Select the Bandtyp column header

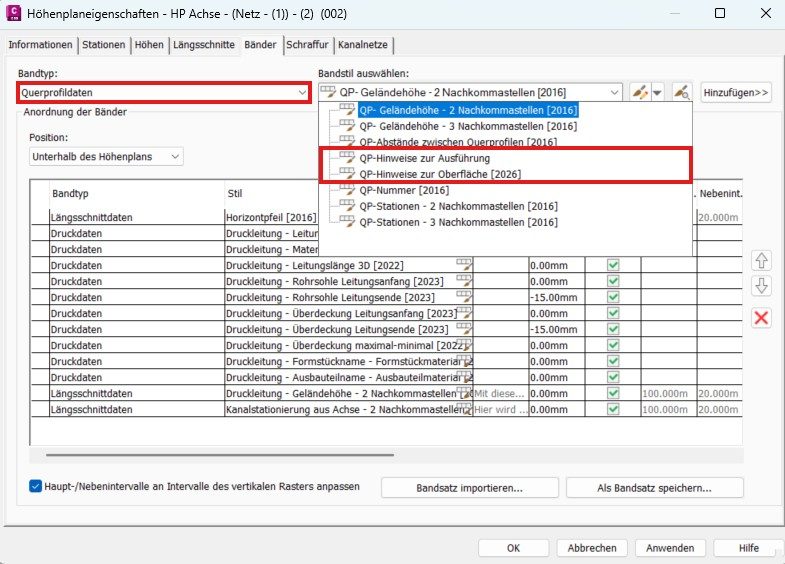click(70, 193)
